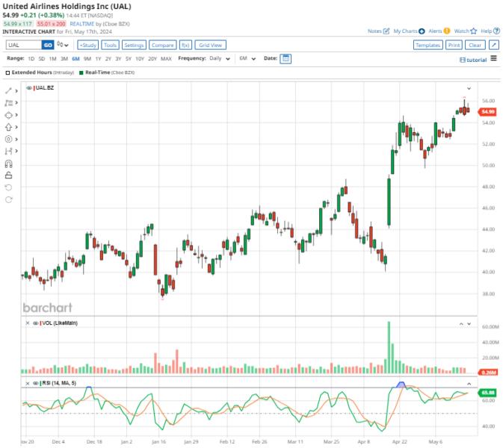
Task: Undo the last chart action
Action: (x=8, y=187)
